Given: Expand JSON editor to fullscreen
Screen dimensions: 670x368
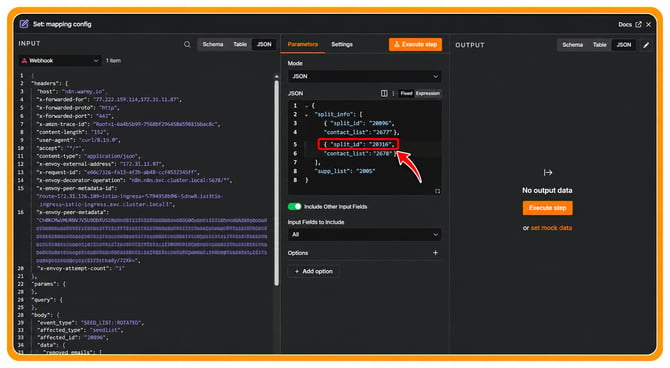Looking at the screenshot, I should (438, 191).
